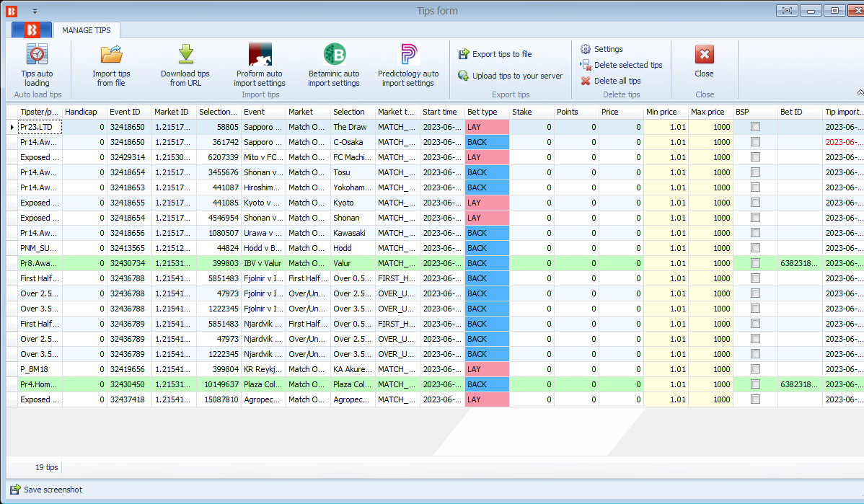Viewport: 864px width, 504px height.
Task: Click Event ID cell 32437418
Action: tap(130, 400)
